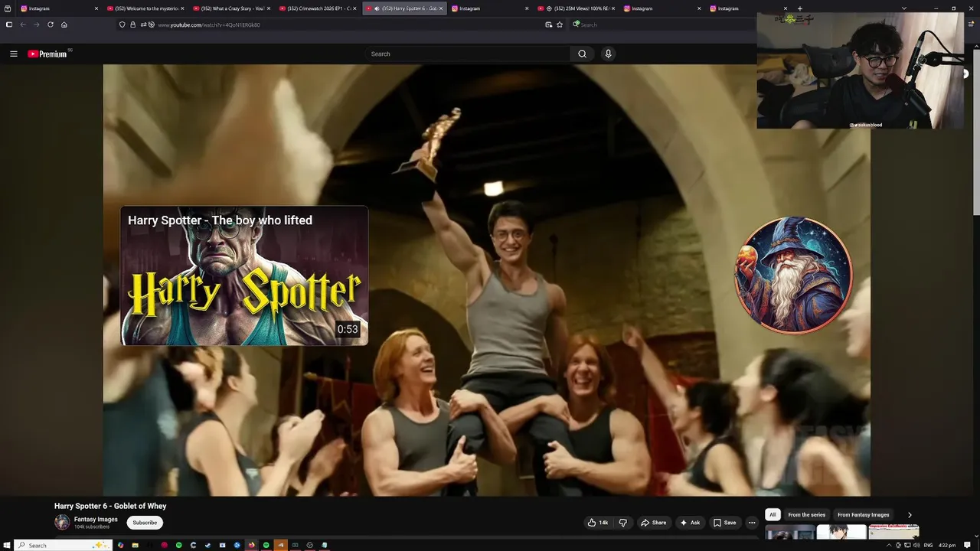Go to YouTube Premium home logo

click(x=48, y=54)
